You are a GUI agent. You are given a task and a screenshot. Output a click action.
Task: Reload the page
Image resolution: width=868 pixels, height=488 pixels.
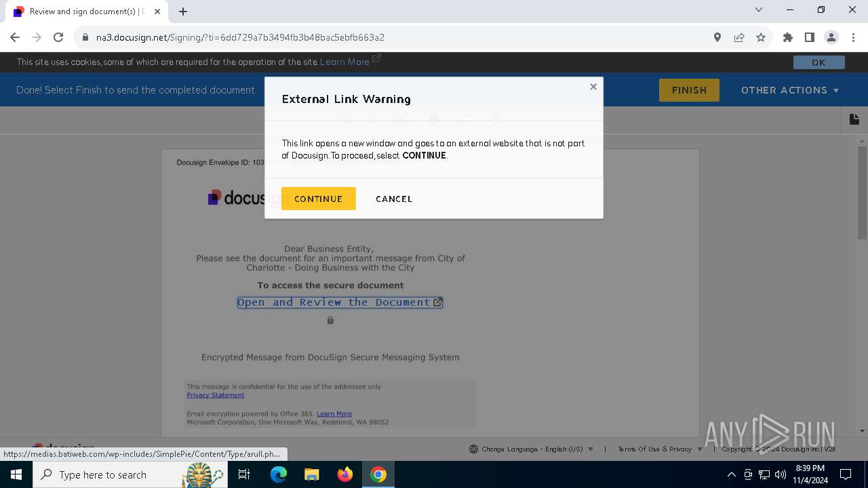pos(58,37)
